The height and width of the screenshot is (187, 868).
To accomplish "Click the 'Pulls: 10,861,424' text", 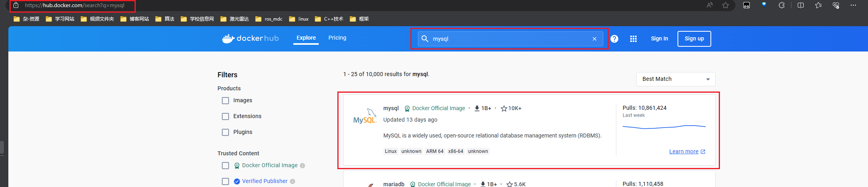I will (x=645, y=108).
